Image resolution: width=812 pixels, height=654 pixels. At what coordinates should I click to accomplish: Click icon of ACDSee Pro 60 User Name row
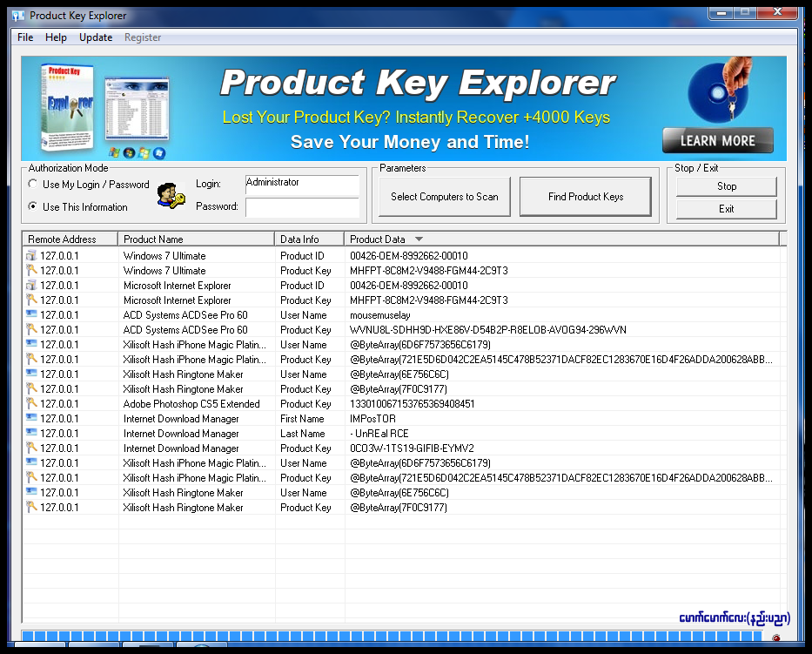coord(31,314)
